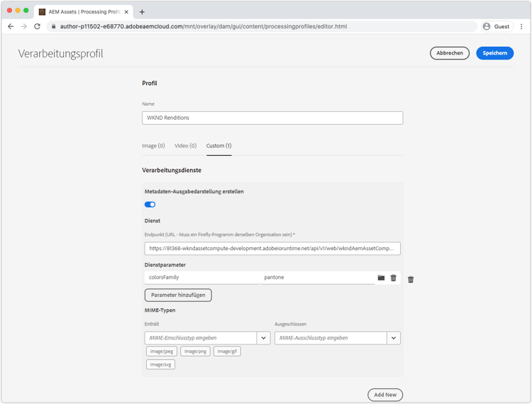532x404 pixels.
Task: Close the AEM Assets browser tab
Action: click(126, 12)
